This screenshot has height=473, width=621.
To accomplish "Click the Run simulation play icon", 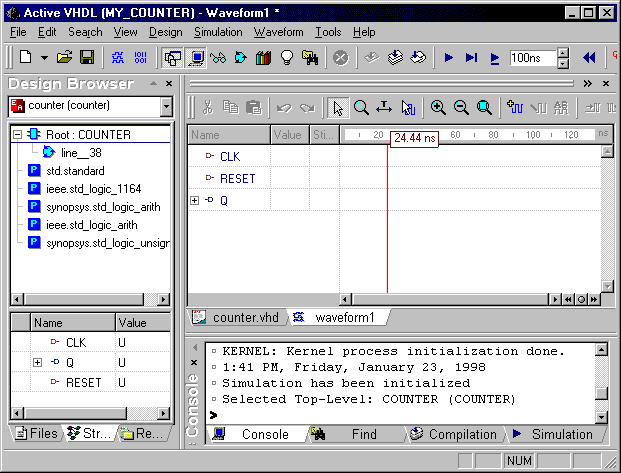I will (x=449, y=58).
